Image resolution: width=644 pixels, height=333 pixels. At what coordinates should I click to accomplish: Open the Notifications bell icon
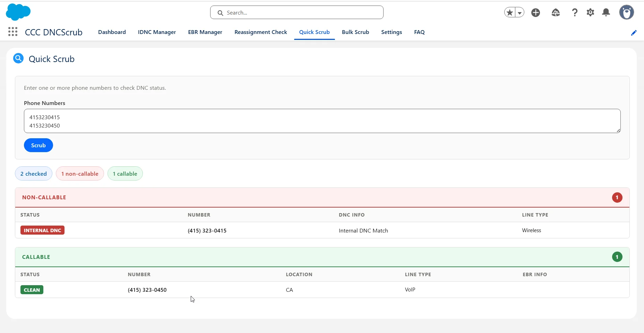coord(606,12)
